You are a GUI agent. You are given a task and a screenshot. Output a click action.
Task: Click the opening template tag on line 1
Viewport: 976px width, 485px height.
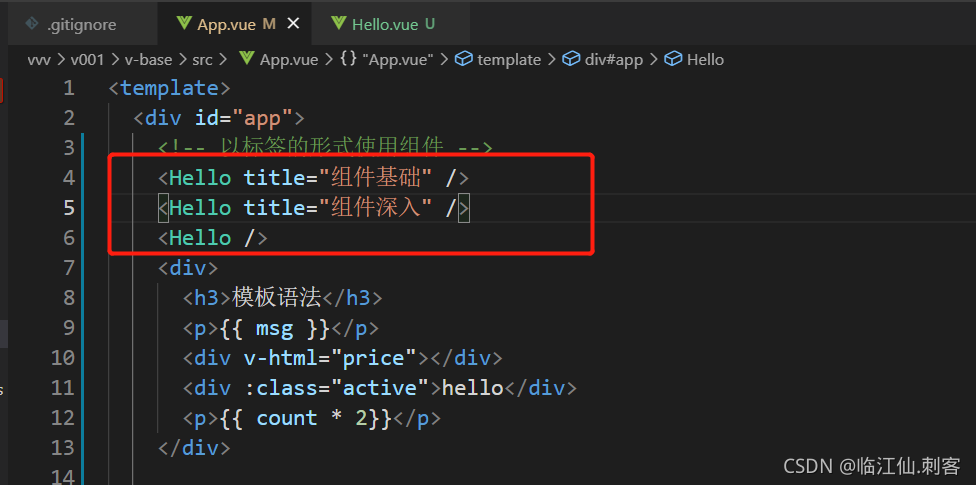click(x=169, y=88)
